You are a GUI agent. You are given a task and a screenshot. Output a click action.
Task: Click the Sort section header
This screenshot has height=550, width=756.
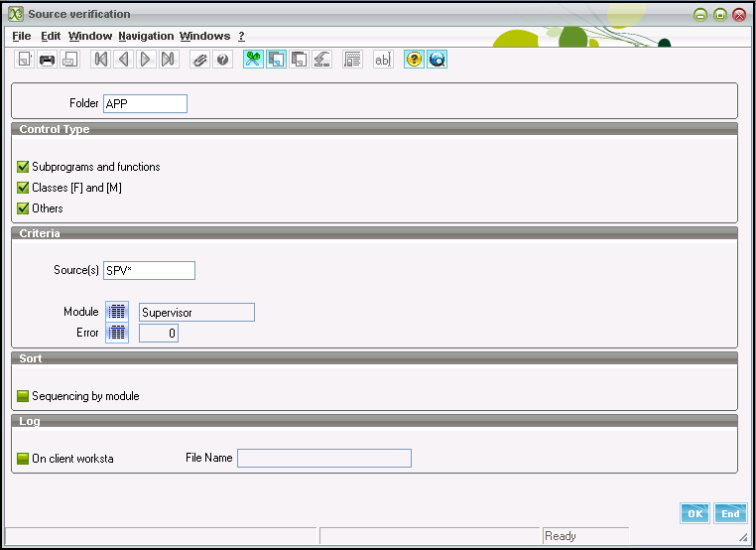374,358
